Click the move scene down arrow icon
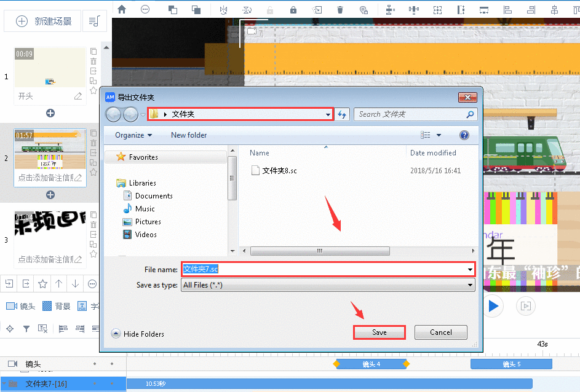This screenshot has width=580, height=392. click(x=75, y=283)
